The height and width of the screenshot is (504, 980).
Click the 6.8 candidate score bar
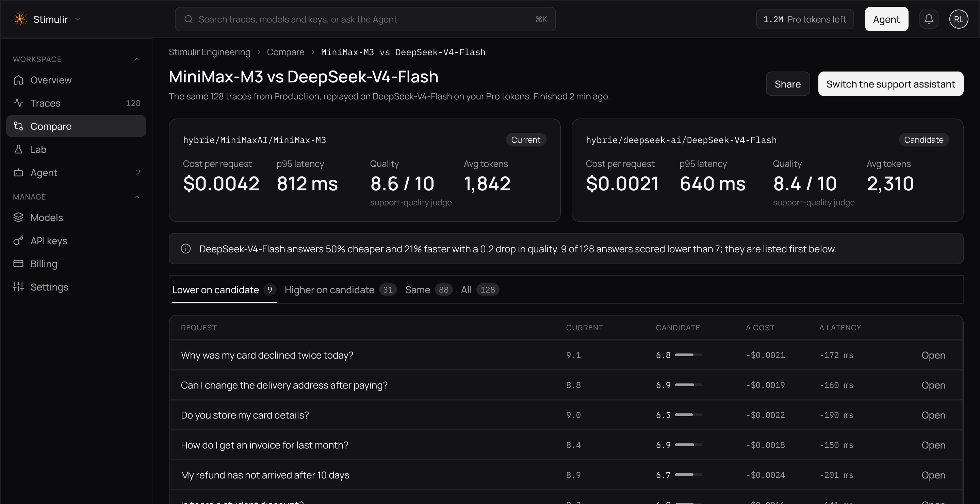689,355
